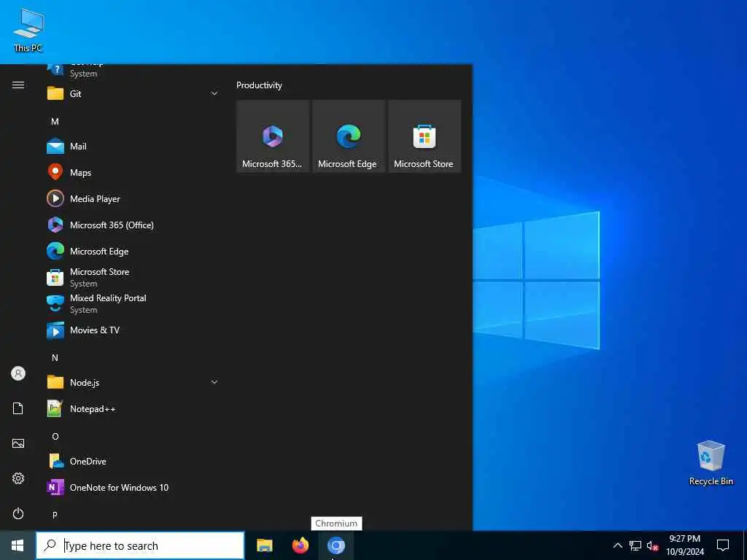Jump to apps via letter P header

(55, 515)
